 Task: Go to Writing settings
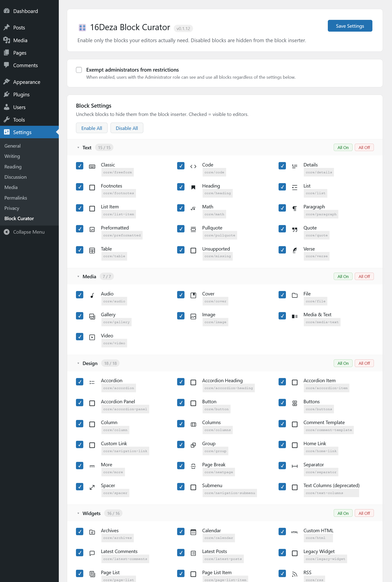(12, 156)
